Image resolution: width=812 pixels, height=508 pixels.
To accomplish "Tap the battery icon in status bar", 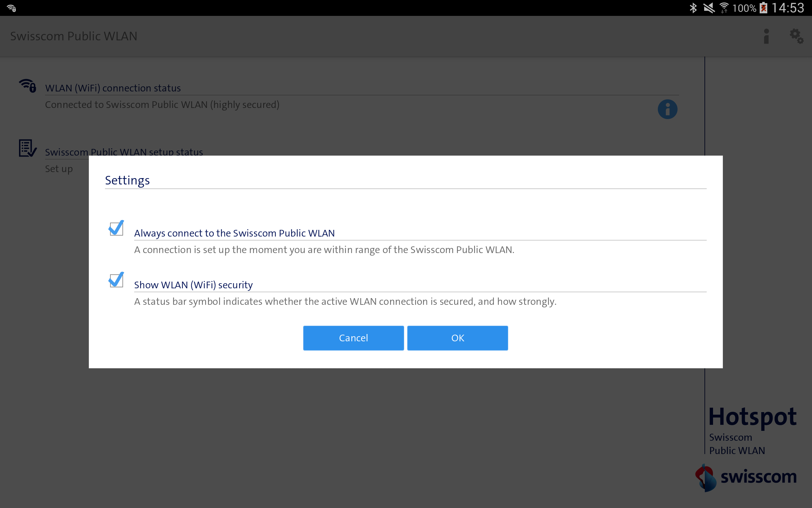I will coord(764,8).
